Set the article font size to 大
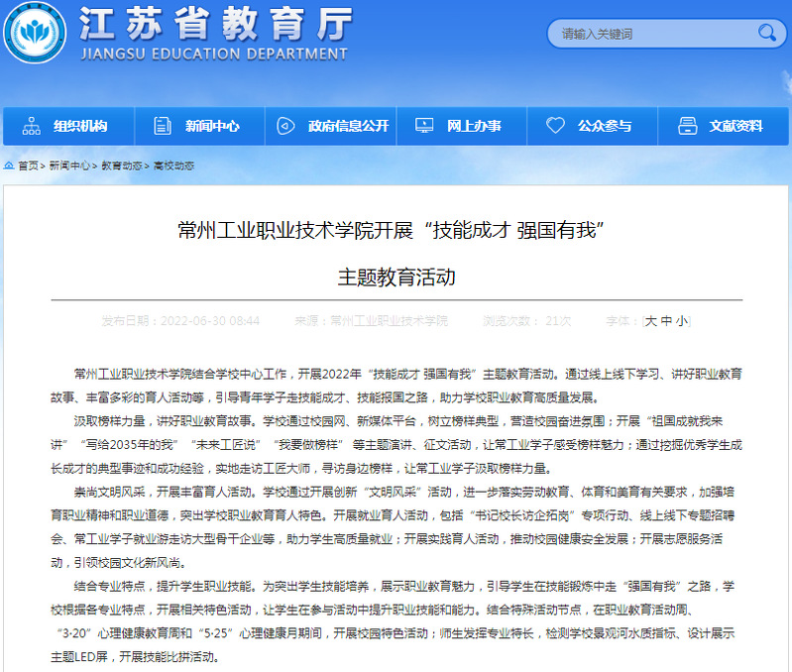 point(651,321)
